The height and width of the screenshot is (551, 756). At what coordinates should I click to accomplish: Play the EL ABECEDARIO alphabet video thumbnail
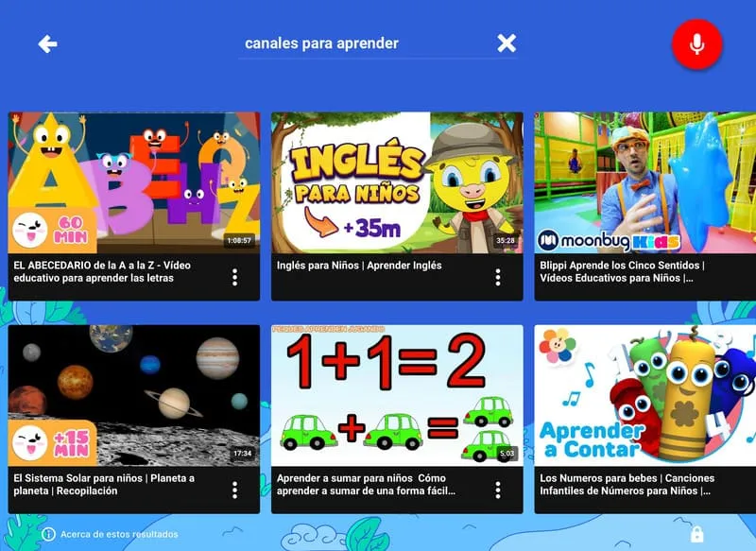(134, 182)
